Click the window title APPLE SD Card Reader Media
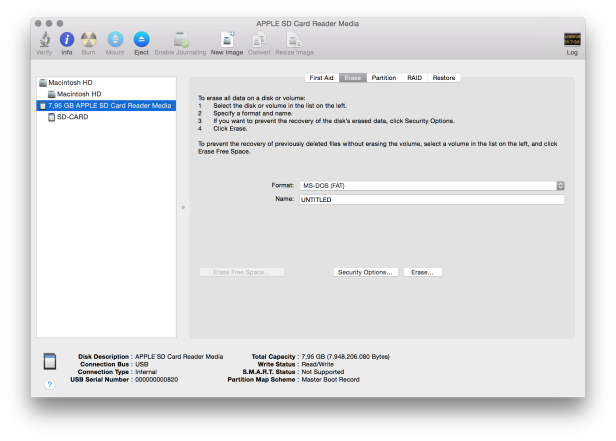Screen dimensions: 616x441 coord(308,24)
